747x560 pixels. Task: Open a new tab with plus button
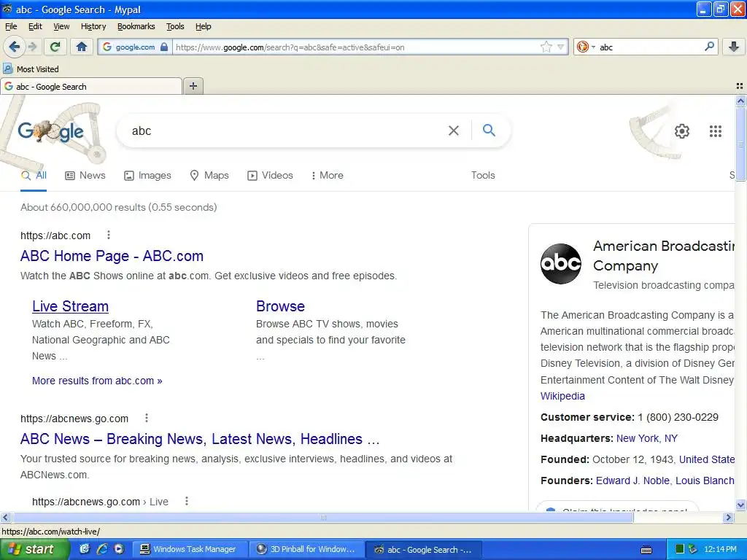click(193, 86)
